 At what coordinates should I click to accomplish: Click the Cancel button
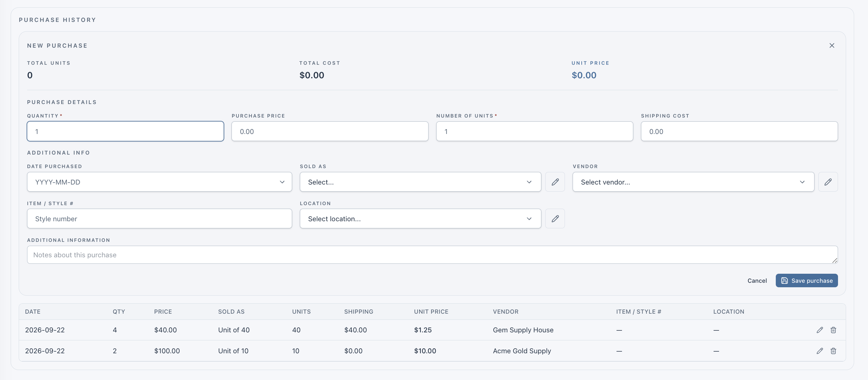coord(757,281)
